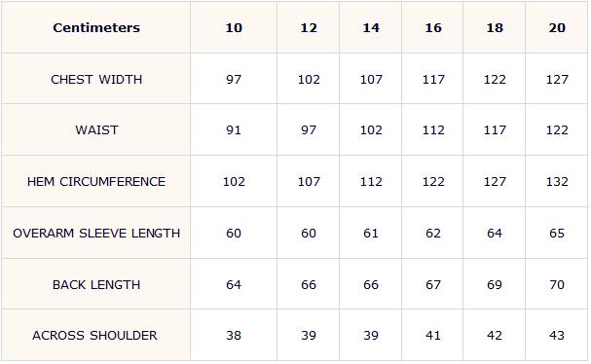Select the size 20 column header

tap(557, 27)
